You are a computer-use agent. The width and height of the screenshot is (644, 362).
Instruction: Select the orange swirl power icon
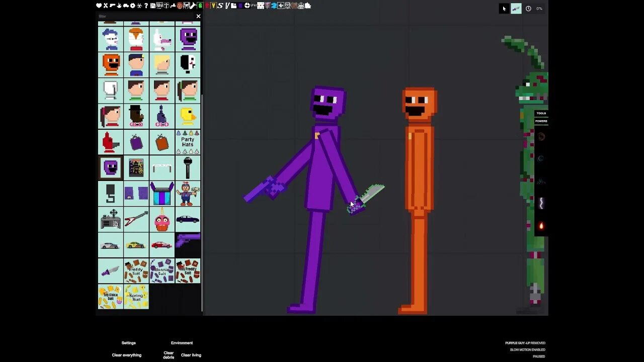541,136
